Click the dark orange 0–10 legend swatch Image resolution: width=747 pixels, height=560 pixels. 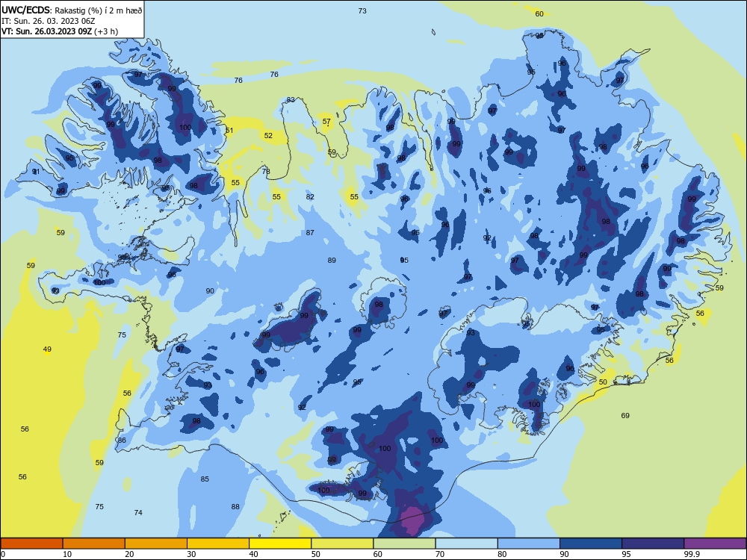[x=32, y=544]
